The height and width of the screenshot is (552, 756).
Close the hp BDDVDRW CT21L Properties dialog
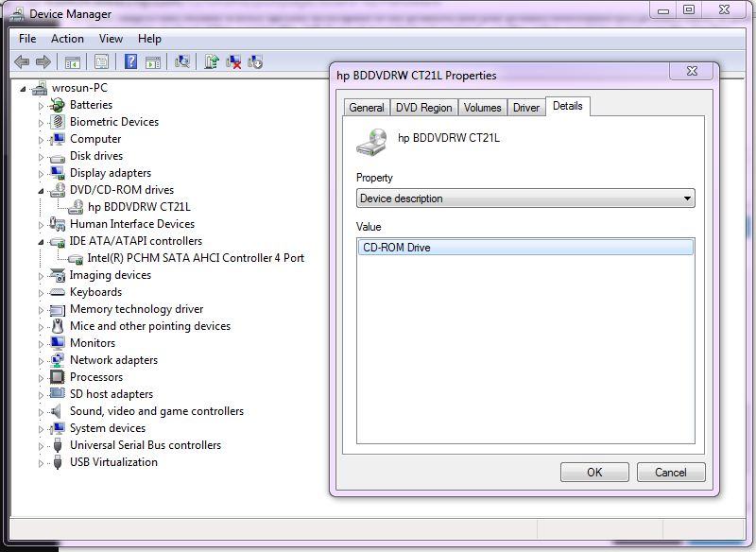click(692, 71)
